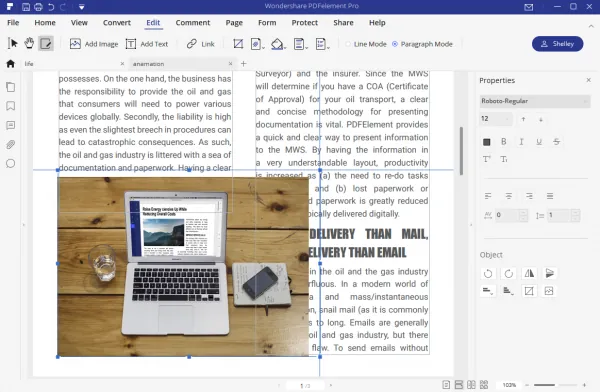600x392 pixels.
Task: Click the Print icon in title bar
Action: coord(38,7)
